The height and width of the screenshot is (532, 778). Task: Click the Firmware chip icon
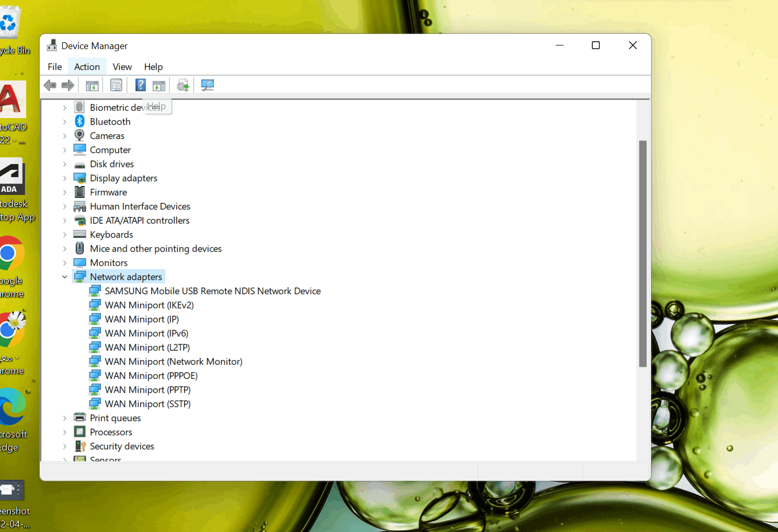point(79,192)
